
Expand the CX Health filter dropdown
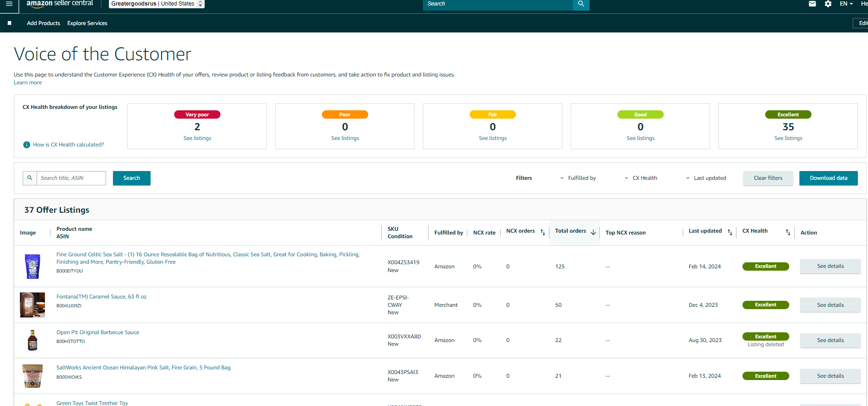pos(641,178)
